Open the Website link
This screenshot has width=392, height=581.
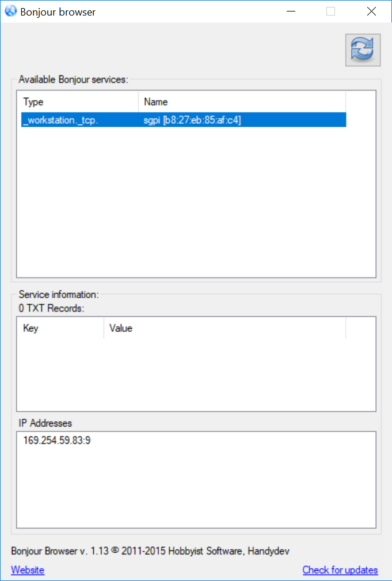point(28,570)
